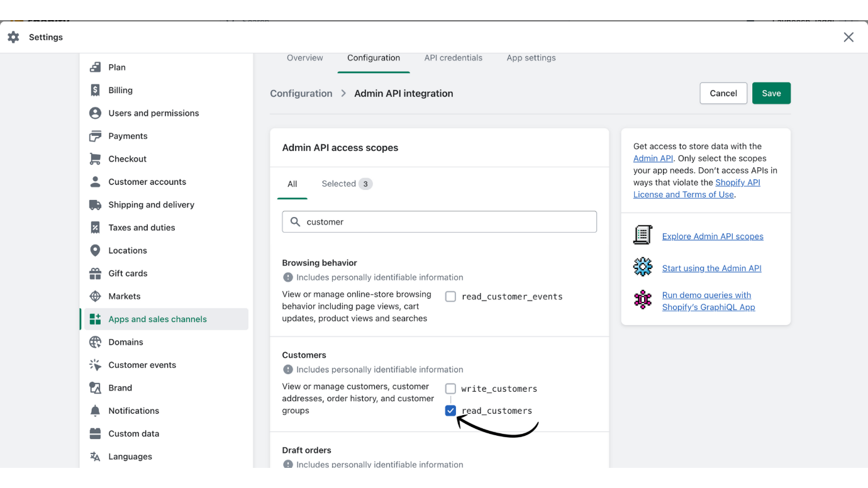Click the Locations pin icon
Image resolution: width=868 pixels, height=488 pixels.
[95, 250]
